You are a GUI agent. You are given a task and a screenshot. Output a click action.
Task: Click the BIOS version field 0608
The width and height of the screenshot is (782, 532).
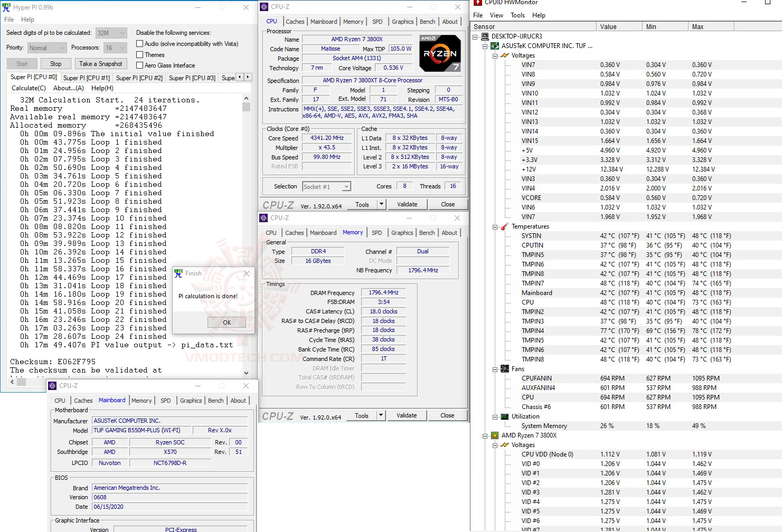tap(170, 497)
